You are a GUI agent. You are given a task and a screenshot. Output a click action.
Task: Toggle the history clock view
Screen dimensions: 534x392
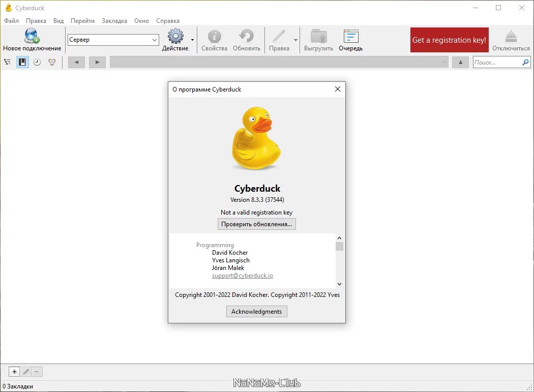pos(37,62)
